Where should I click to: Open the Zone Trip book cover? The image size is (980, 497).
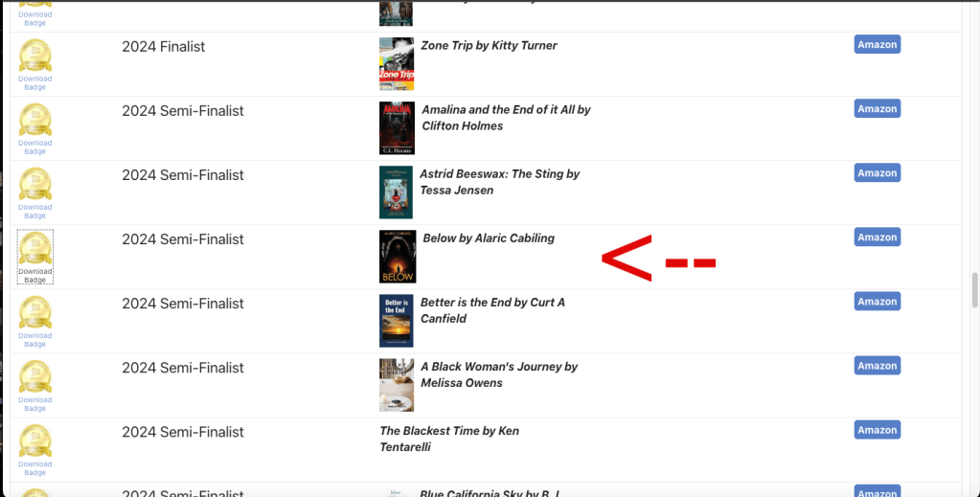tap(397, 64)
